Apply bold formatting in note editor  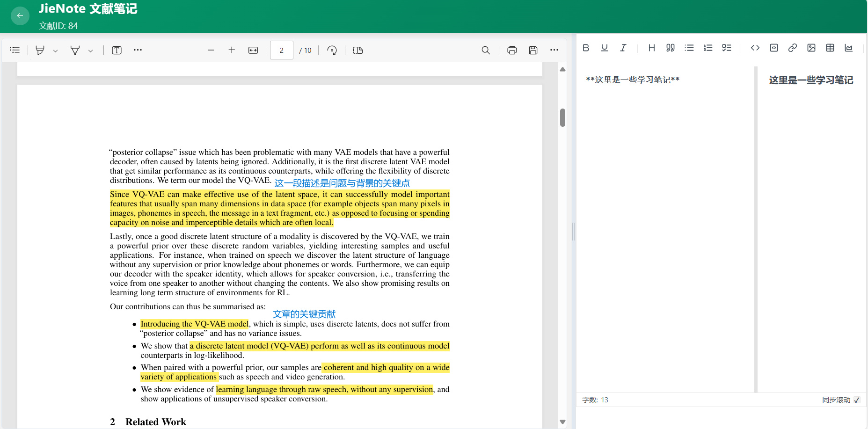point(586,48)
